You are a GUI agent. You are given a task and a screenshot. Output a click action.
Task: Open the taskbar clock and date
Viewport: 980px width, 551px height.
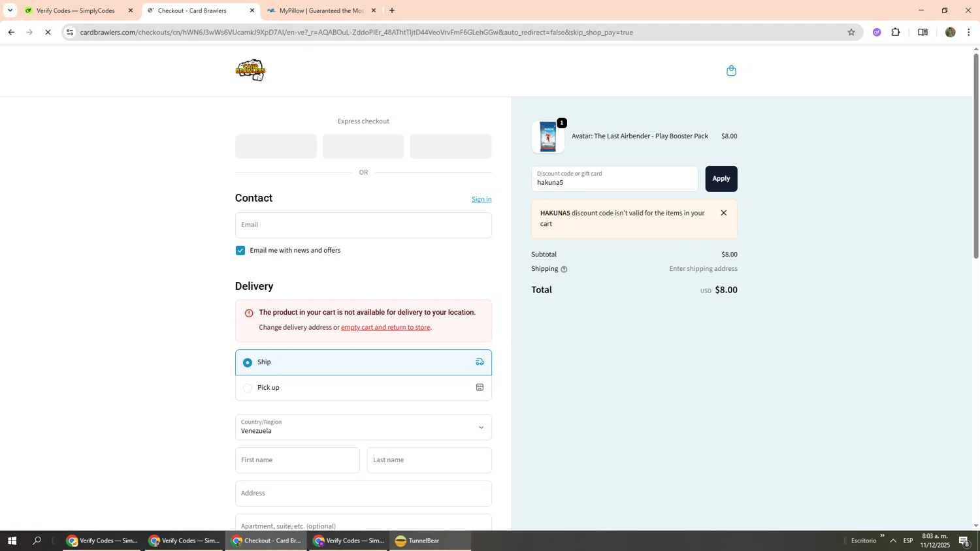[935, 541]
